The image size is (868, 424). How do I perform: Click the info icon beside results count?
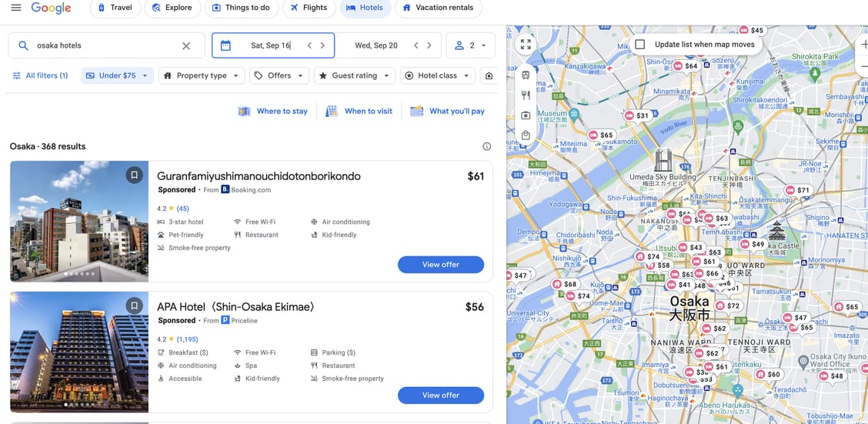coord(486,146)
